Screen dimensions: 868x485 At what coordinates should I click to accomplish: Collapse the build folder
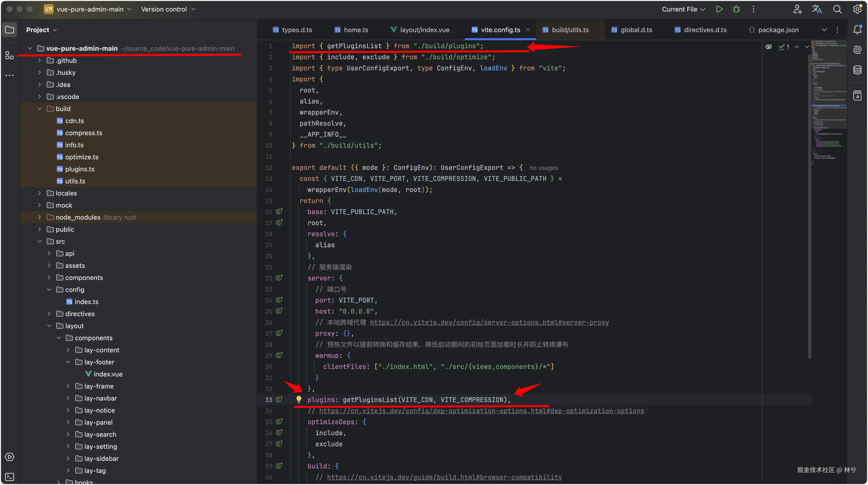(40, 109)
